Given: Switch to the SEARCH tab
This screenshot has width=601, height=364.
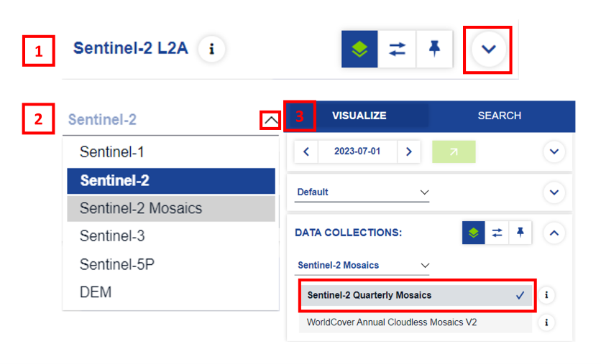Looking at the screenshot, I should [499, 116].
